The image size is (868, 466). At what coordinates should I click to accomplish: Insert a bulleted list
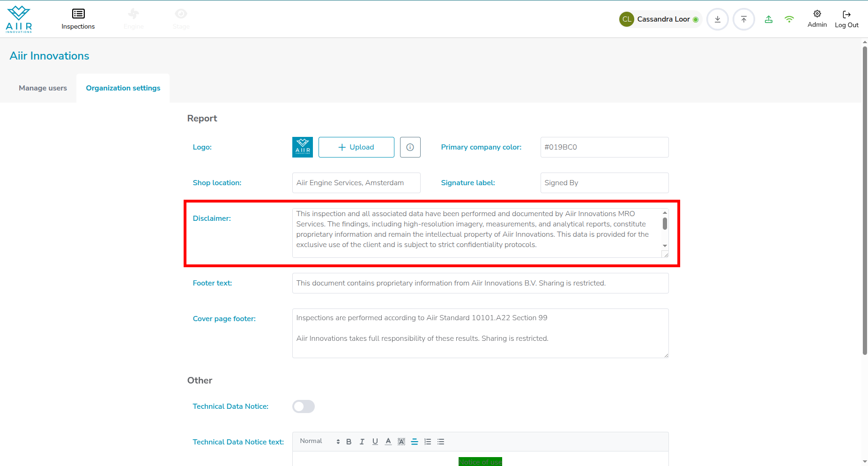(441, 442)
